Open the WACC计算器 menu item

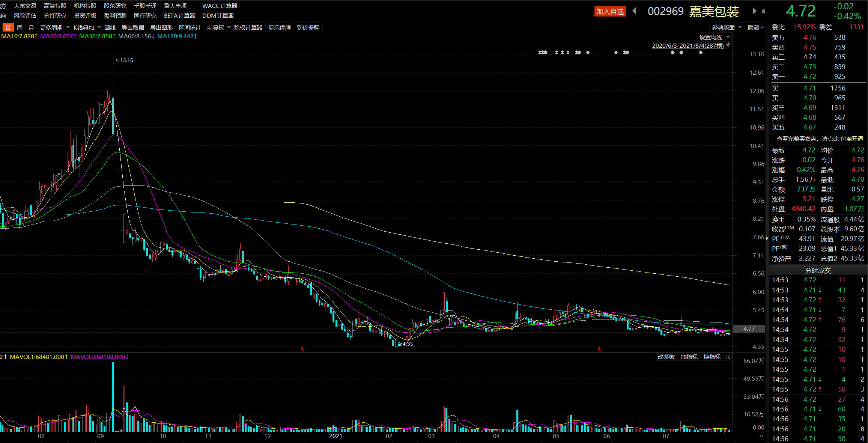click(x=220, y=6)
